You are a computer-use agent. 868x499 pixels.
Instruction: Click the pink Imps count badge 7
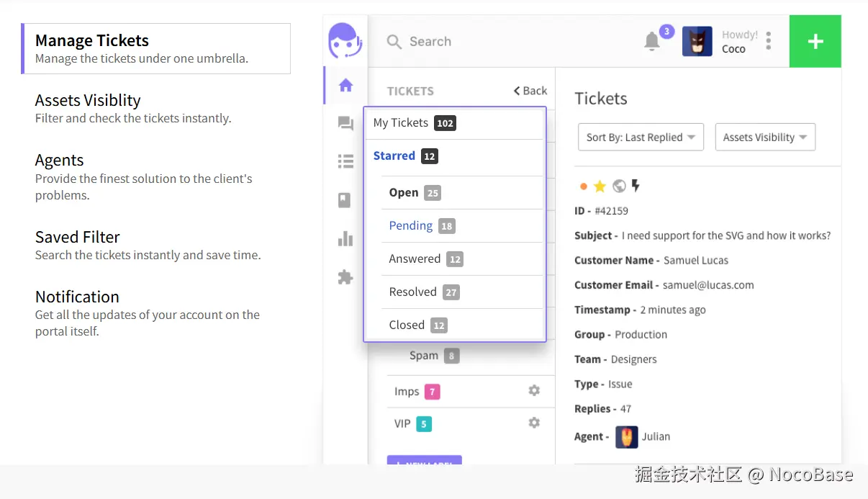coord(432,392)
